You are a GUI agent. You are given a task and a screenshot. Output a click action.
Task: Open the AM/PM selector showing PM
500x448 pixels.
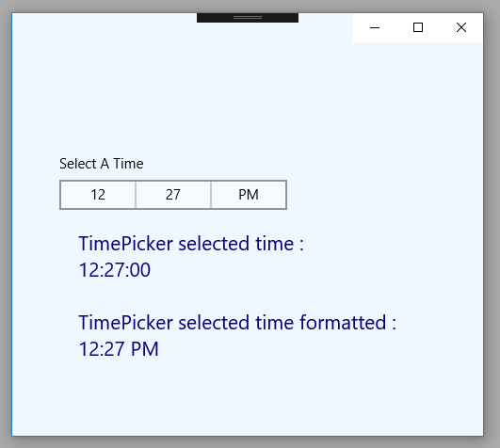(x=249, y=195)
